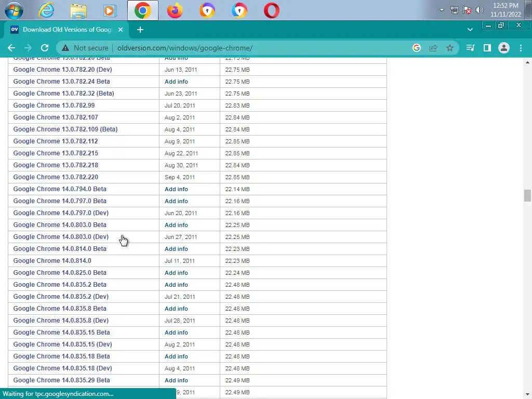Screen dimensions: 532x399
Task: Open Windows Media Player from the taskbar
Action: [110, 10]
